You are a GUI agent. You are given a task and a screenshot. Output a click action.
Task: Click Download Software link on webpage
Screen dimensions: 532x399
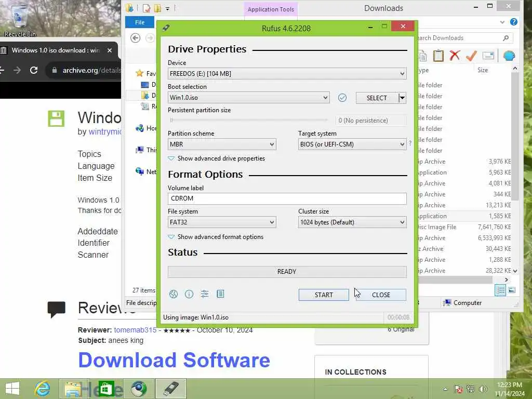point(174,360)
